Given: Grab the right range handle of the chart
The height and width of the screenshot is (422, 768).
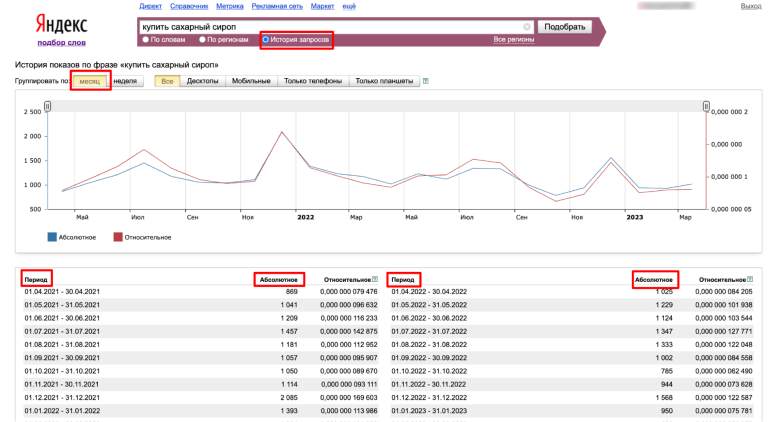Looking at the screenshot, I should point(706,106).
